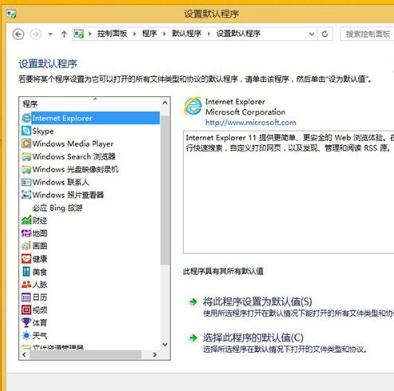Open the recent locations dropdown arrow

tap(50, 34)
